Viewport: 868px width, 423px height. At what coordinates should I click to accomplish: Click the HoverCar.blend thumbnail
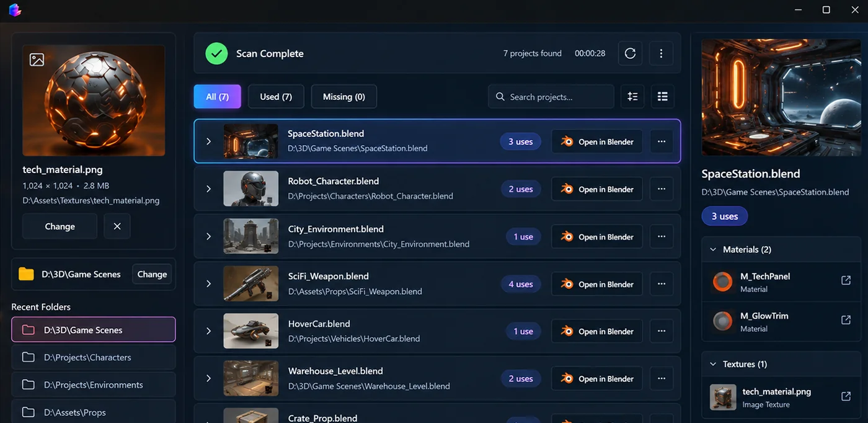pyautogui.click(x=250, y=331)
